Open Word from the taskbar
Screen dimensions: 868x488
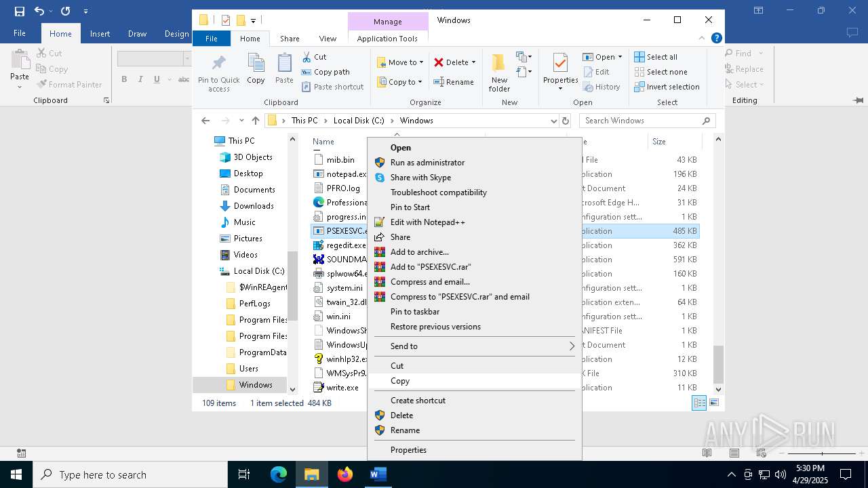pos(378,474)
